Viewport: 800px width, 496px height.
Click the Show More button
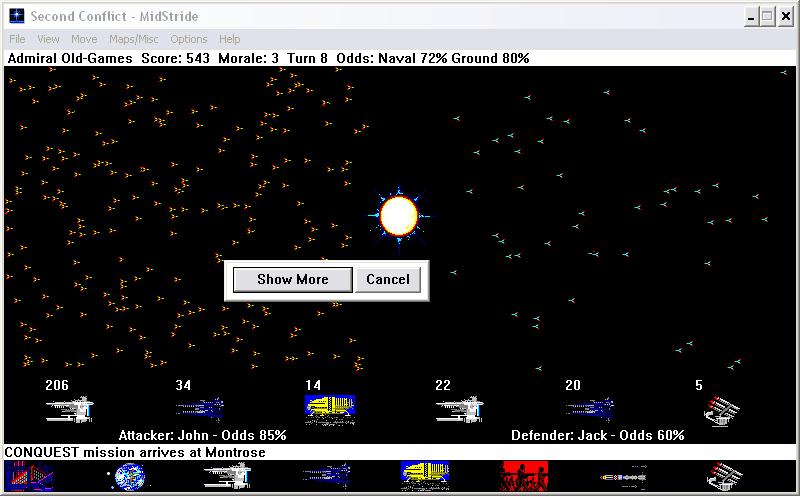tap(292, 280)
